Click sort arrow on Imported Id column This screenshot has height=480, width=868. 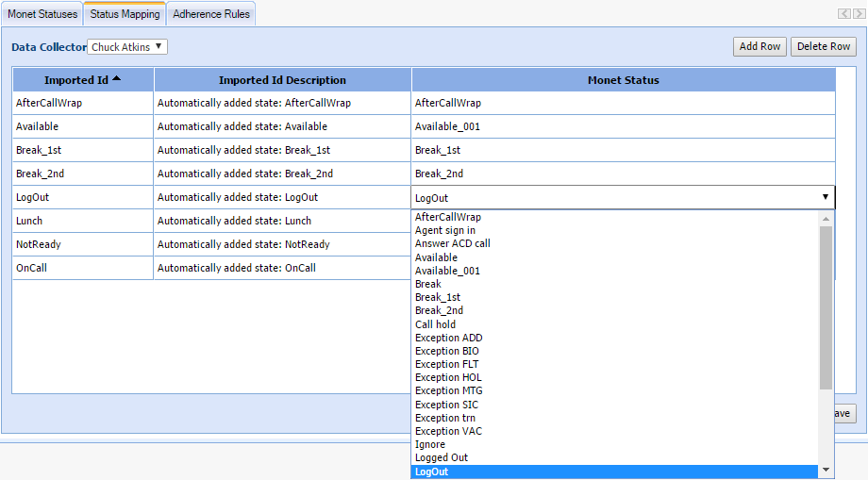tap(116, 79)
